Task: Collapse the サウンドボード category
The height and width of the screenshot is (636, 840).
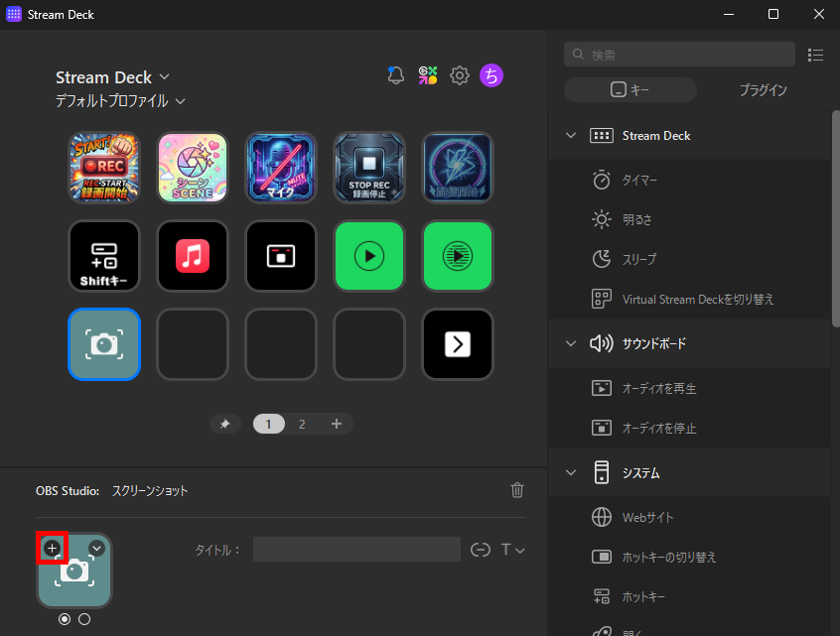Action: (x=571, y=343)
